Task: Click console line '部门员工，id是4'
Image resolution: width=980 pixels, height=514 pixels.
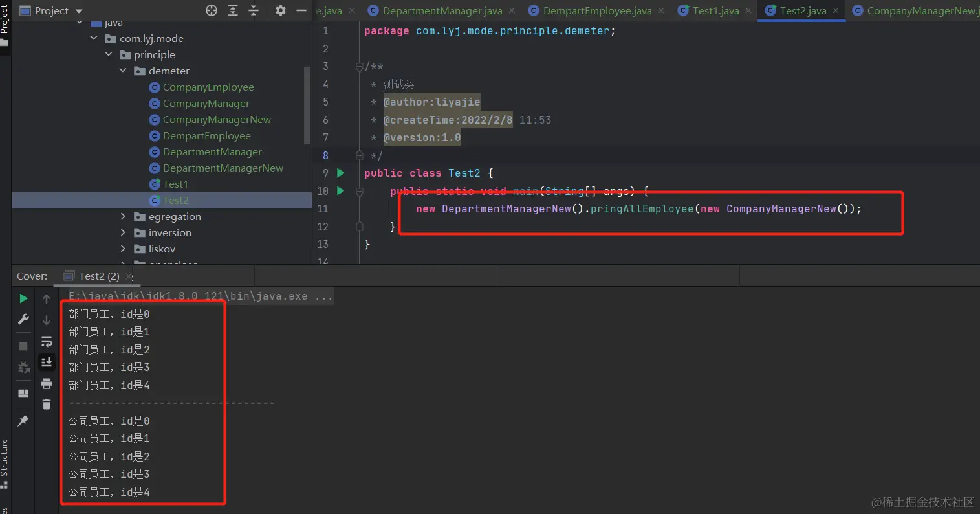Action: pyautogui.click(x=109, y=385)
